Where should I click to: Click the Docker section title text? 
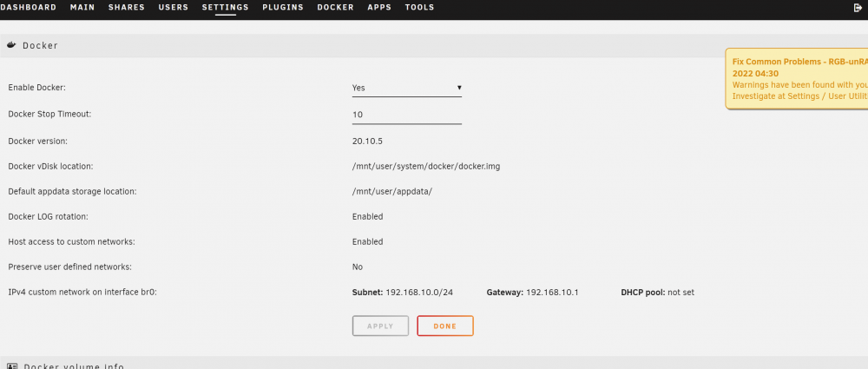click(x=41, y=45)
